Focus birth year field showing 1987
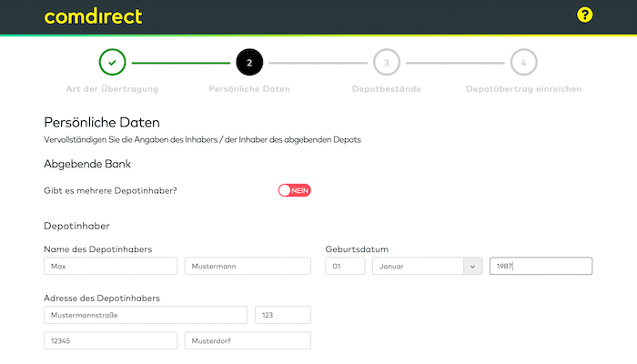 coord(541,266)
